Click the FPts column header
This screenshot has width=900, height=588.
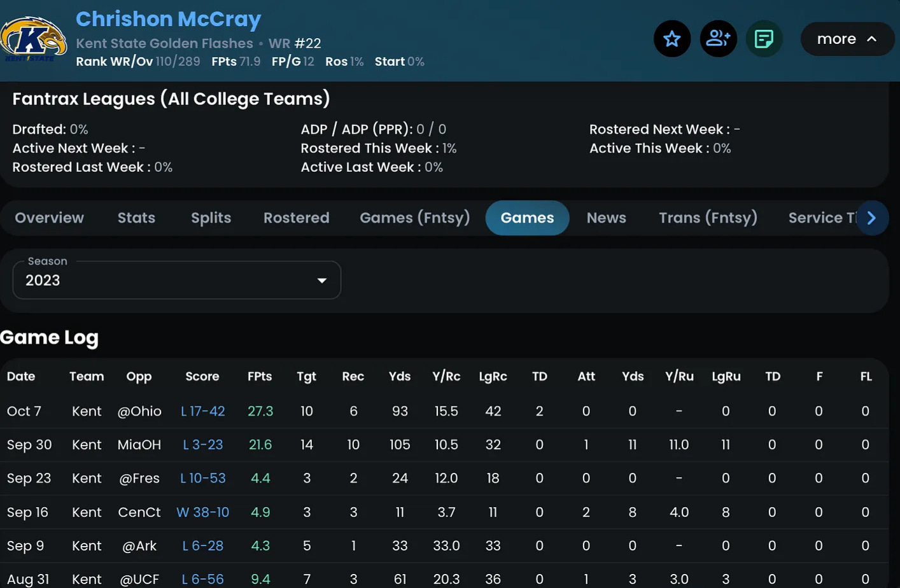click(x=260, y=376)
